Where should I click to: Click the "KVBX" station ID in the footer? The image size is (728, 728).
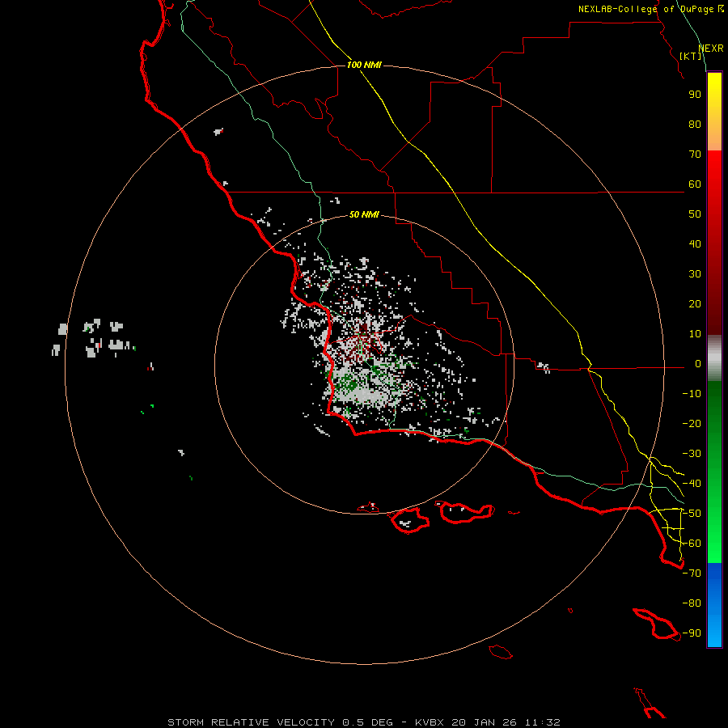click(430, 722)
